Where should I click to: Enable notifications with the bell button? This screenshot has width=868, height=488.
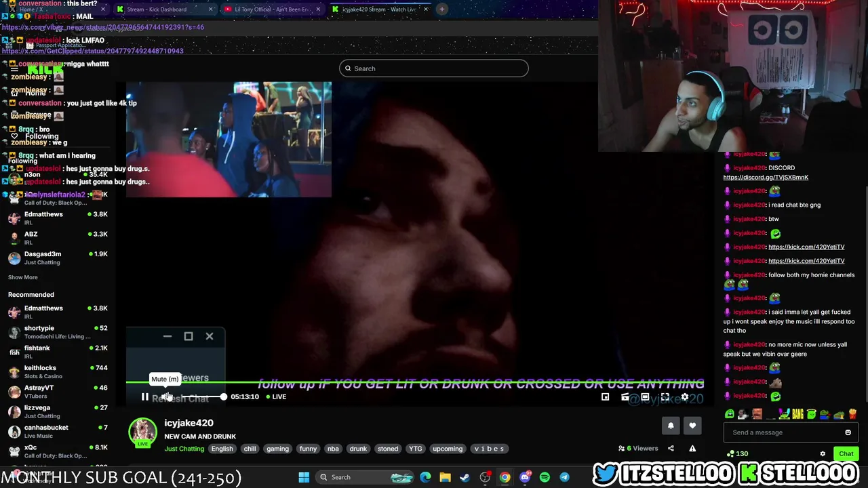point(671,426)
